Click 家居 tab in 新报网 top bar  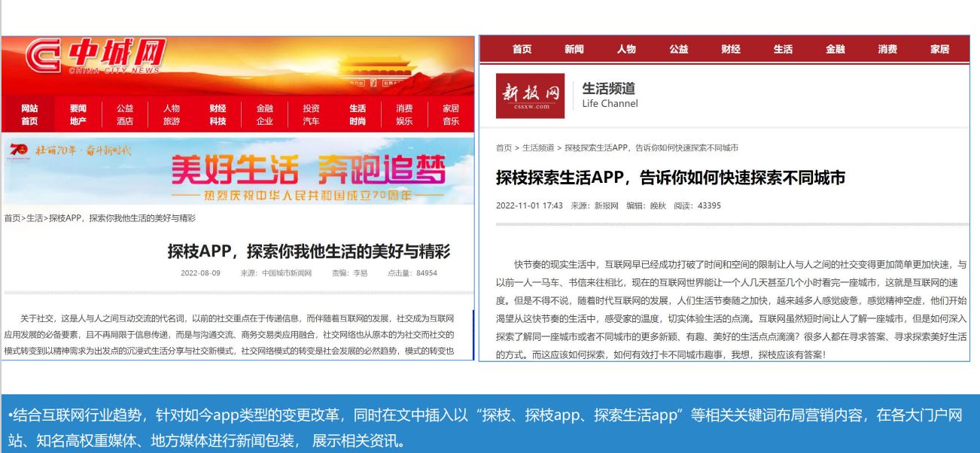[x=939, y=50]
